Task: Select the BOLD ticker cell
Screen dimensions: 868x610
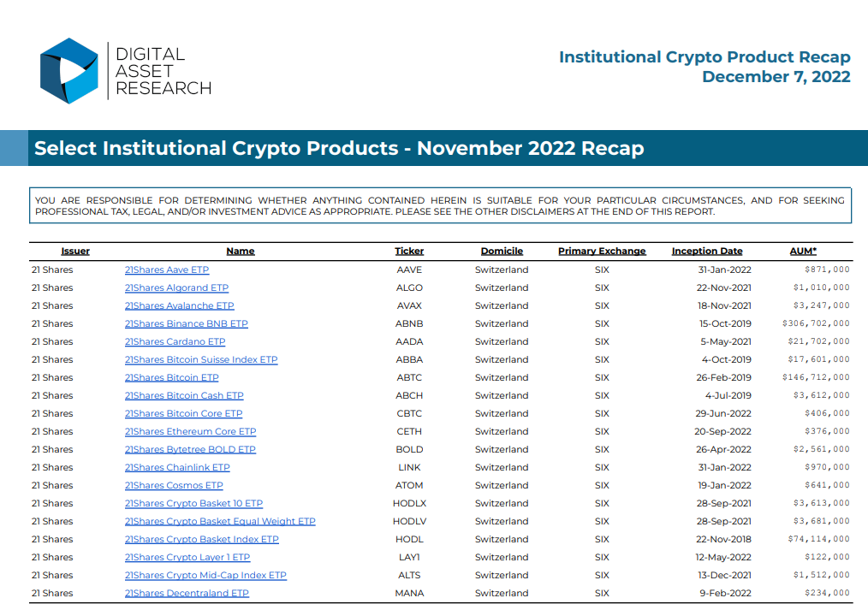Action: click(409, 450)
